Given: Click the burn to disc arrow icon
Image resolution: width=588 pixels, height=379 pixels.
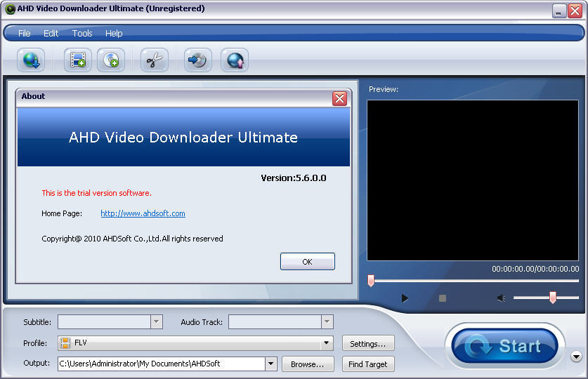Looking at the screenshot, I should coord(197,60).
